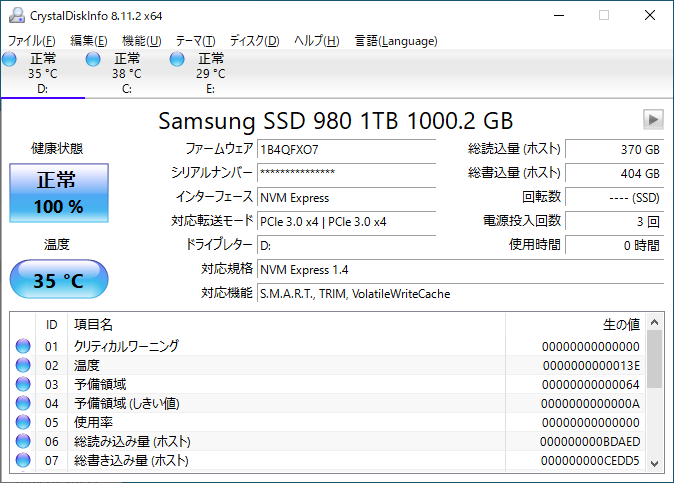Click status orb of row 02 温度
The width and height of the screenshot is (674, 483).
coord(23,365)
